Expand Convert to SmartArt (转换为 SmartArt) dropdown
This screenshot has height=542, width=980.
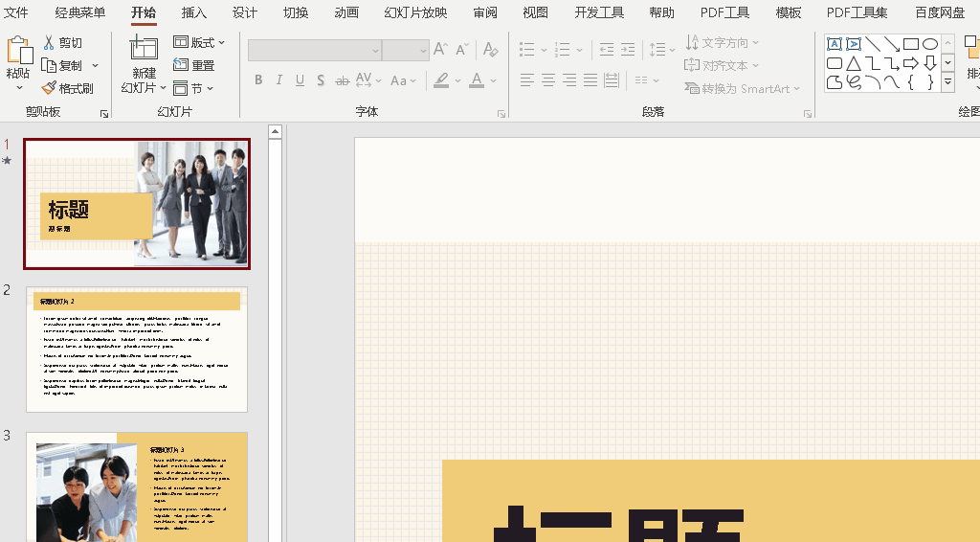742,88
